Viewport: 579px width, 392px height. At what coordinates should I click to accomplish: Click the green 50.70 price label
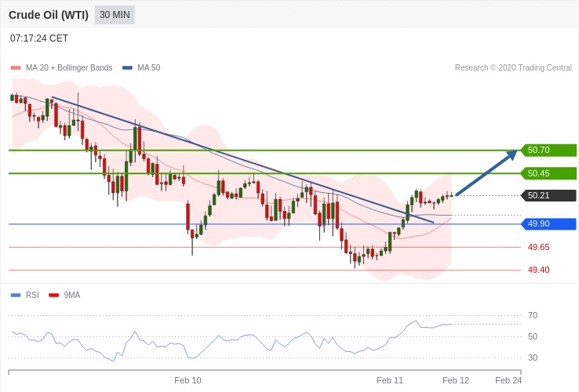[x=548, y=151]
